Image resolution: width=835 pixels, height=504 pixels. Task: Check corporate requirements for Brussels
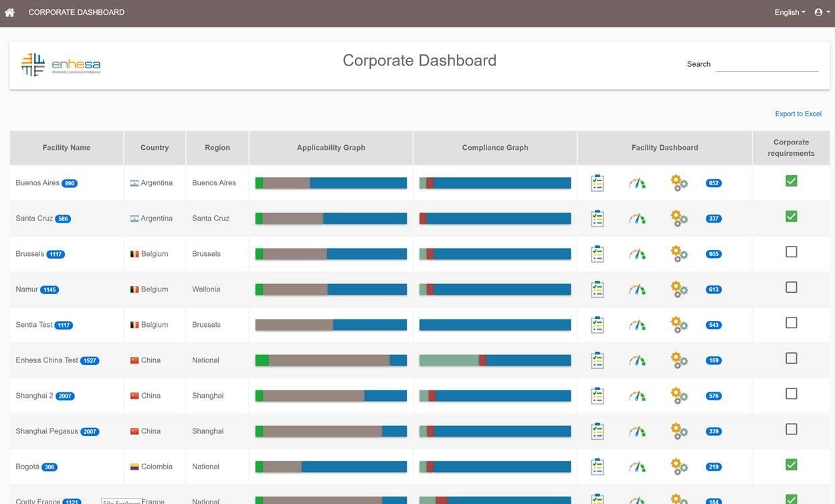(x=792, y=252)
